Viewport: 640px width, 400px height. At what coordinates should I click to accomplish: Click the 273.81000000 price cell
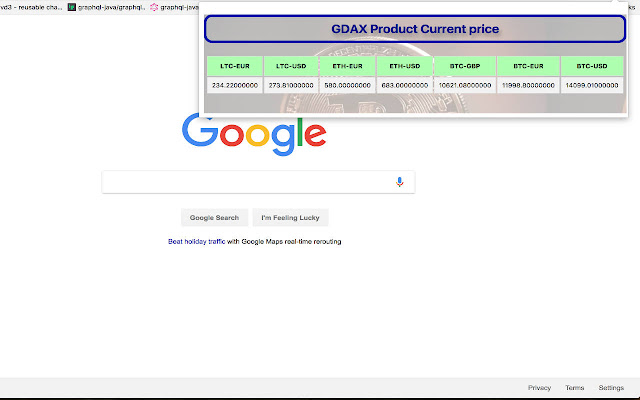[x=291, y=85]
